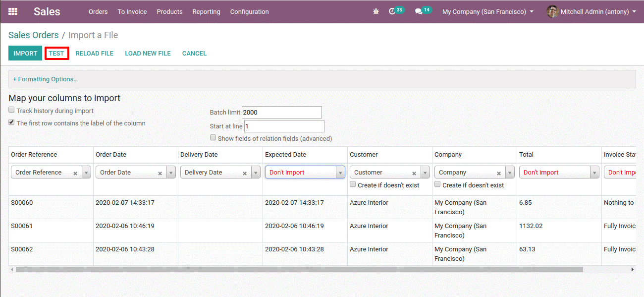The width and height of the screenshot is (644, 297).
Task: Open conversations chat icon with 14 badge
Action: [x=423, y=11]
